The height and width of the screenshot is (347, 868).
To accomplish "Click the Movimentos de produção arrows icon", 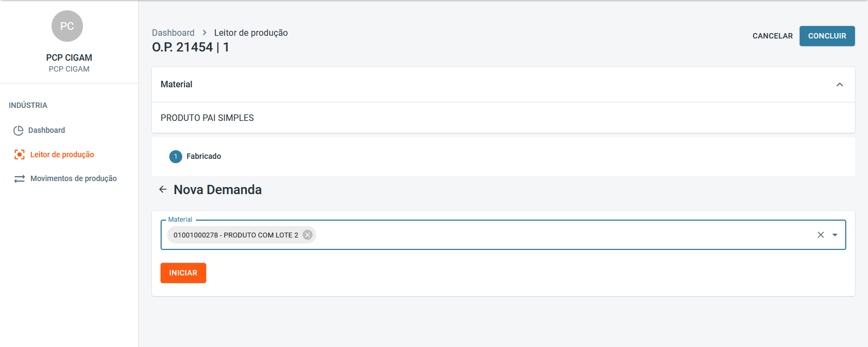I will tap(20, 178).
